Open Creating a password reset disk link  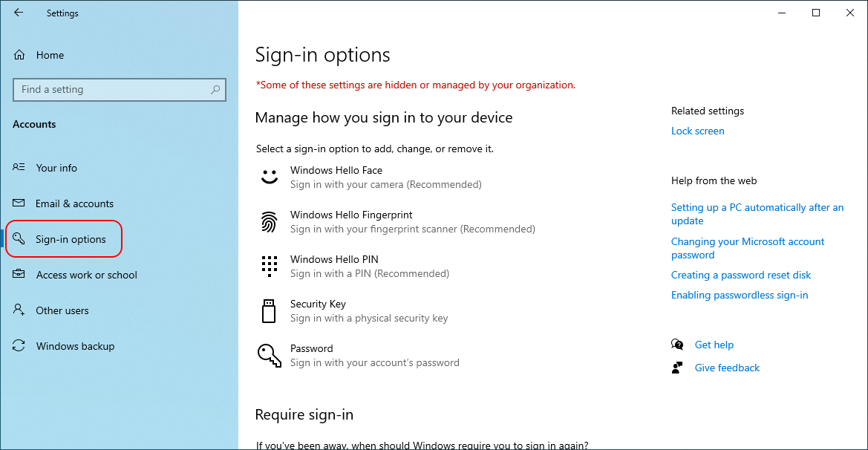[x=741, y=275]
